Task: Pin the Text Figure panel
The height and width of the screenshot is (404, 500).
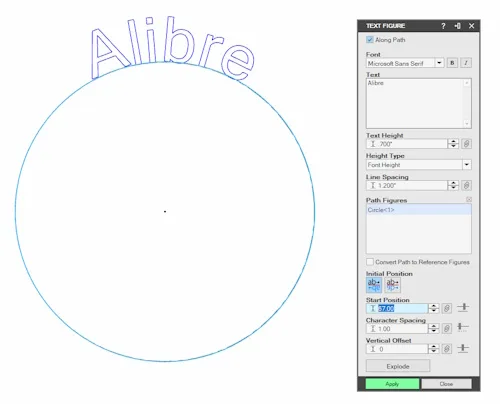Action: pyautogui.click(x=457, y=26)
